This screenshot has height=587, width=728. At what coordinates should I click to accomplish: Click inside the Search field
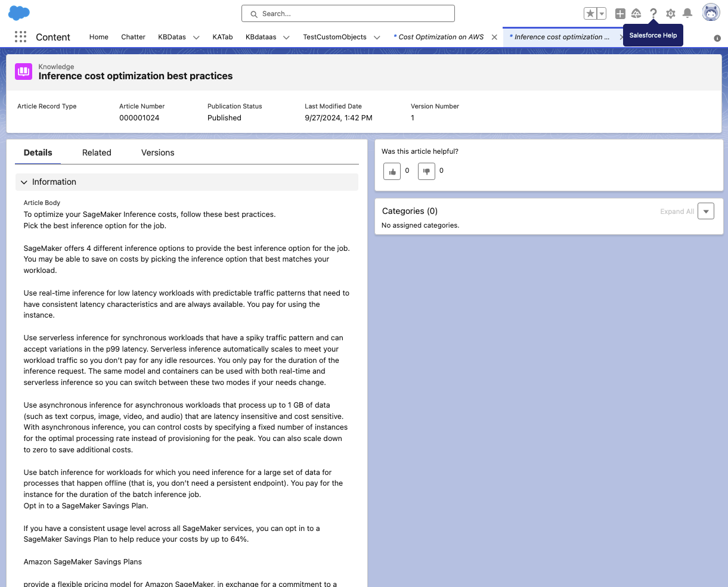[x=348, y=13]
